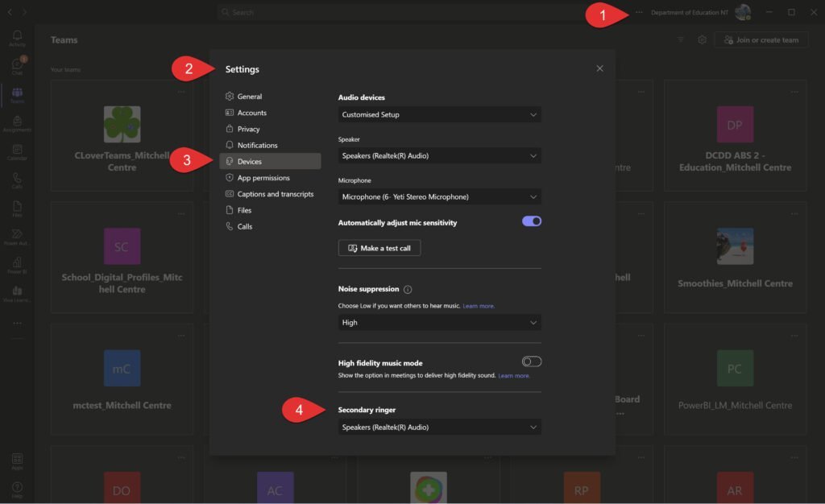Image resolution: width=825 pixels, height=504 pixels.
Task: Open Learn more link under High fidelity music
Action: (x=513, y=376)
